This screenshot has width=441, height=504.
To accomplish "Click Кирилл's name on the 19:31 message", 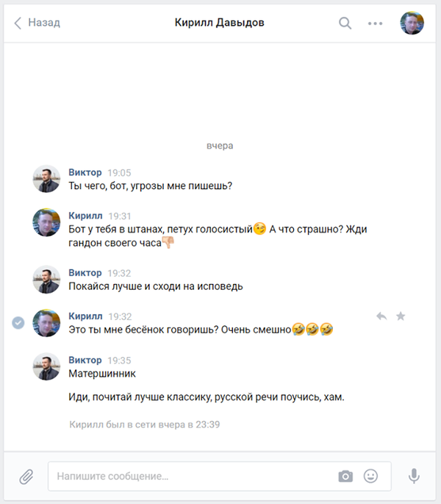I will coord(85,216).
